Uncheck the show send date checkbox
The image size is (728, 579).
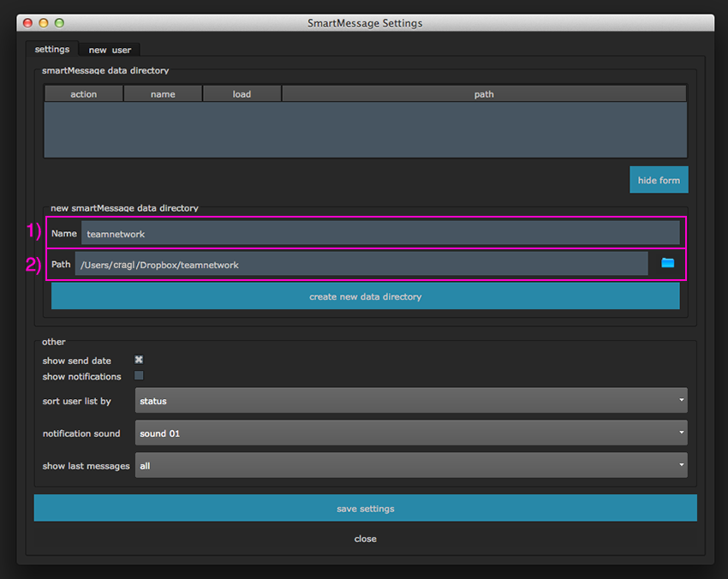pyautogui.click(x=139, y=360)
